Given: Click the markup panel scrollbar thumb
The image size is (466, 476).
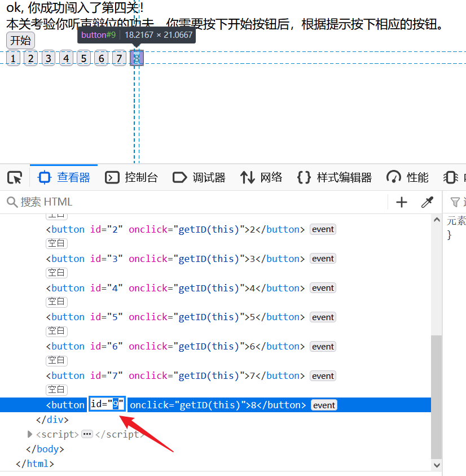Looking at the screenshot, I should [437, 397].
